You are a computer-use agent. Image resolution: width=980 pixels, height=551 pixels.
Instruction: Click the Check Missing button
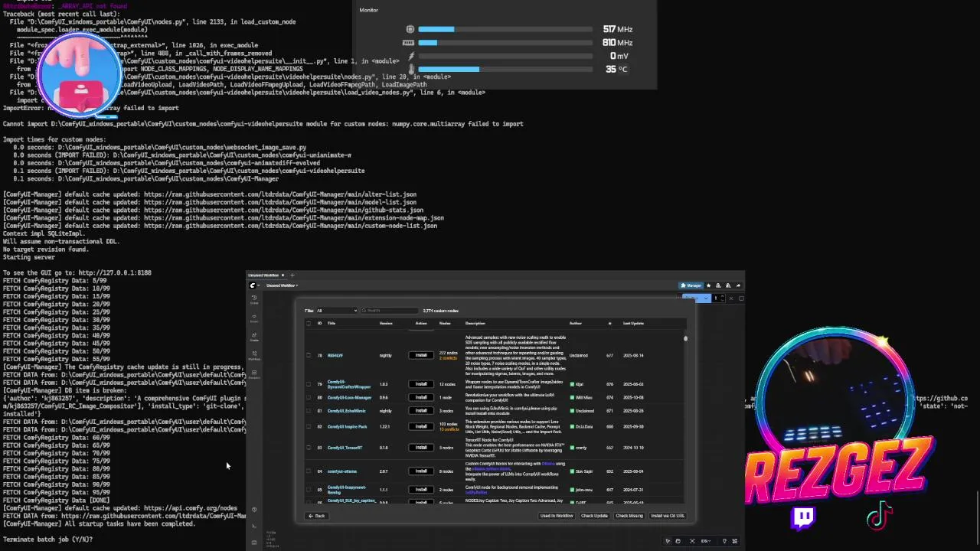coord(629,516)
